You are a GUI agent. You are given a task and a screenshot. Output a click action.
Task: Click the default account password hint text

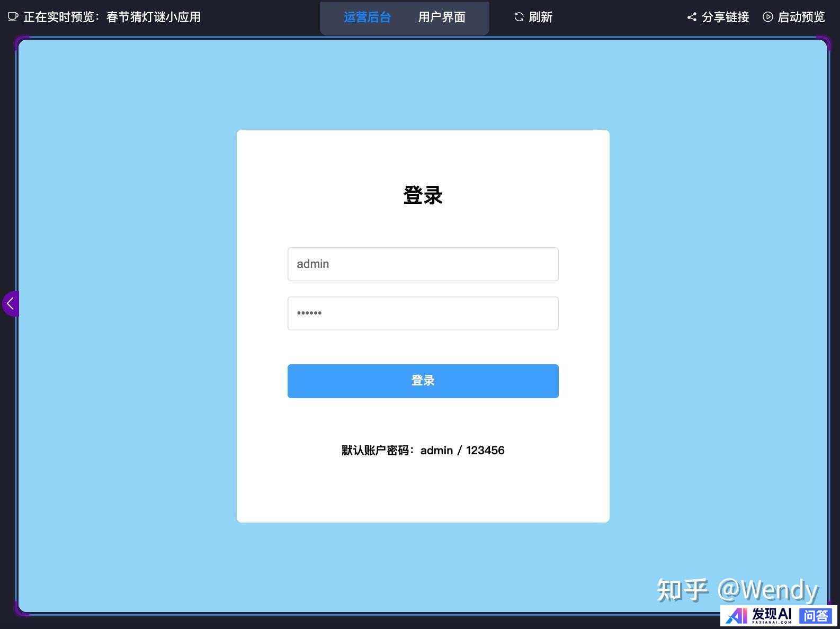pos(423,451)
